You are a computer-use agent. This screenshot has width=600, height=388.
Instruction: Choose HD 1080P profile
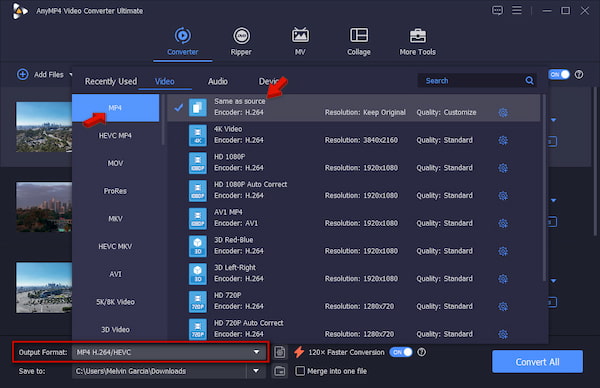pyautogui.click(x=353, y=163)
